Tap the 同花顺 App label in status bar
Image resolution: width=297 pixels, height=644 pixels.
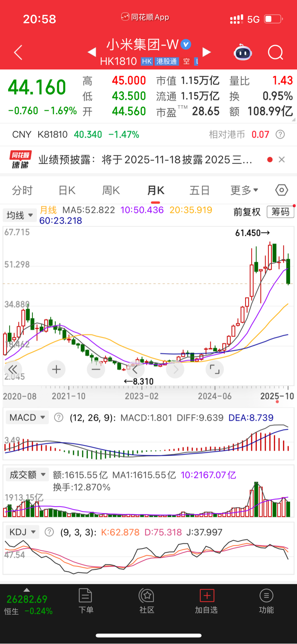145,17
